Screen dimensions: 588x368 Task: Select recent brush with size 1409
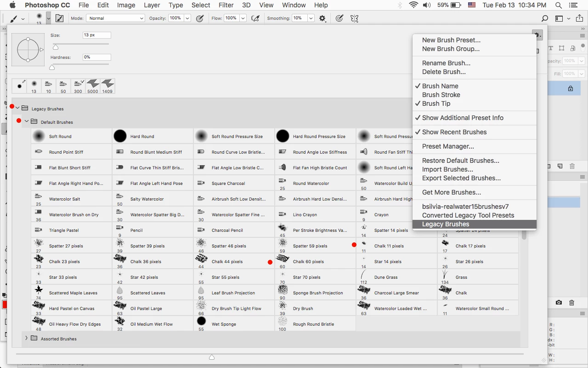pos(107,86)
